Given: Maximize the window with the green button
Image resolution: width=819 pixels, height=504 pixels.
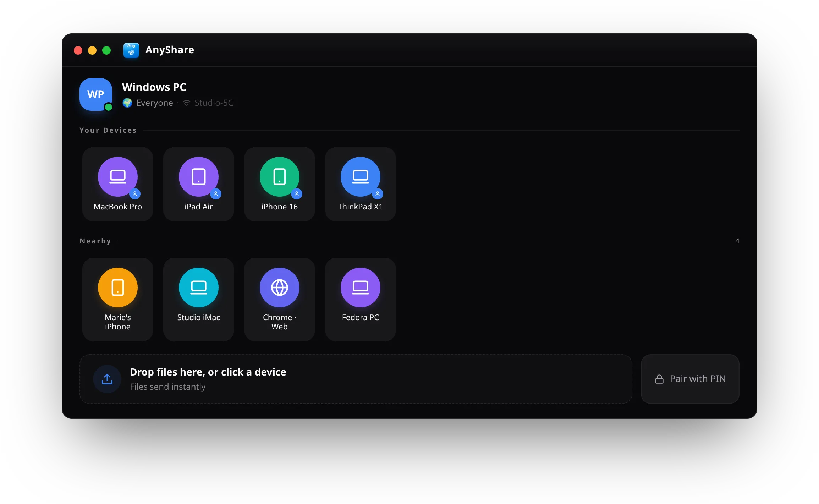Looking at the screenshot, I should (x=106, y=50).
